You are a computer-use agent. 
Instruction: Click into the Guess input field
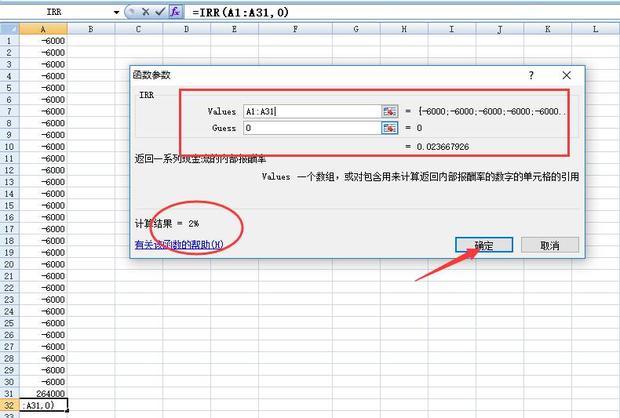(312, 128)
